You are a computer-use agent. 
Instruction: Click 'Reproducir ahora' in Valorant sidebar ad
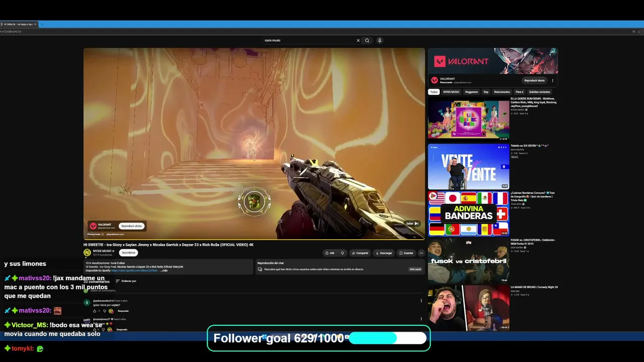[x=534, y=80]
